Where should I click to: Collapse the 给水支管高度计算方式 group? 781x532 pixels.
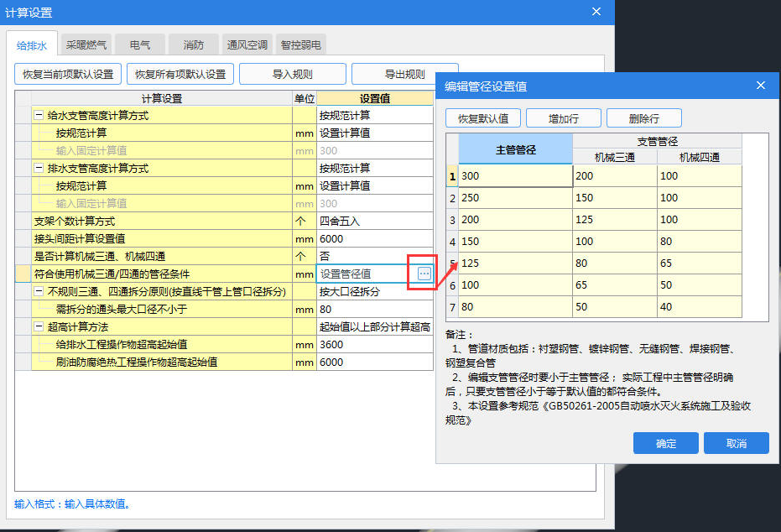39,116
